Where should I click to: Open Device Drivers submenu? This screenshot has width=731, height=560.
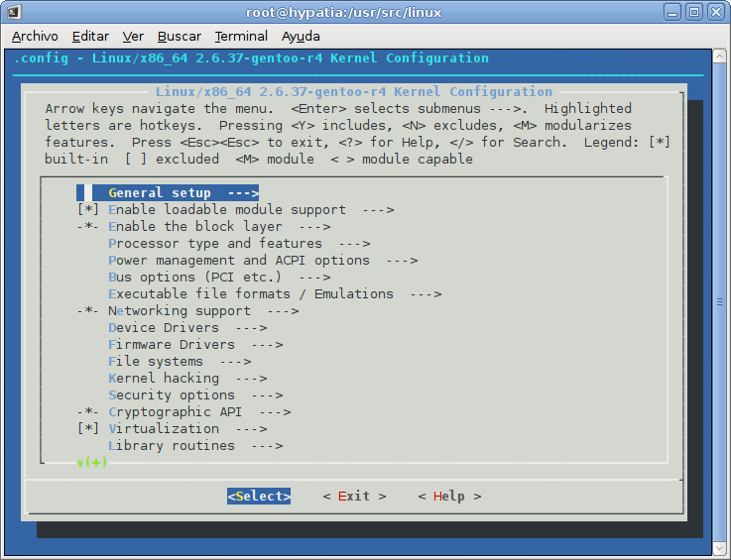click(187, 327)
